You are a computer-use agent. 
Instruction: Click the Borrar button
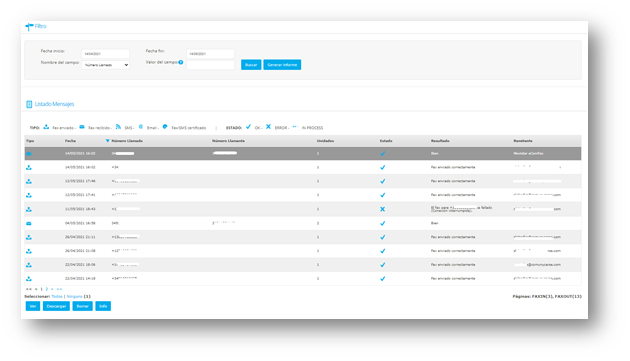pyautogui.click(x=82, y=306)
